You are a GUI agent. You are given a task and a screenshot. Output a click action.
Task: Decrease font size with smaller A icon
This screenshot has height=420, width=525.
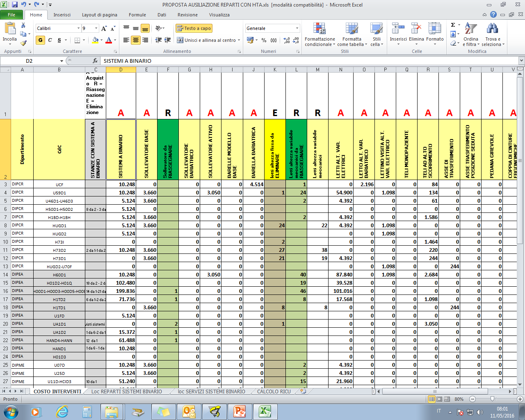(113, 28)
